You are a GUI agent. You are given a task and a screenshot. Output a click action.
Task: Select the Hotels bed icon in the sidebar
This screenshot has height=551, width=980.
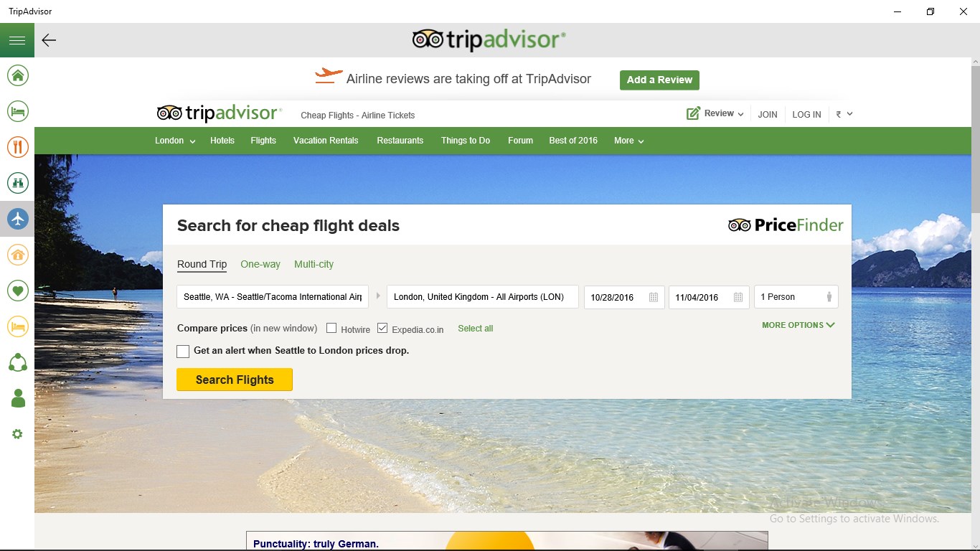click(18, 111)
